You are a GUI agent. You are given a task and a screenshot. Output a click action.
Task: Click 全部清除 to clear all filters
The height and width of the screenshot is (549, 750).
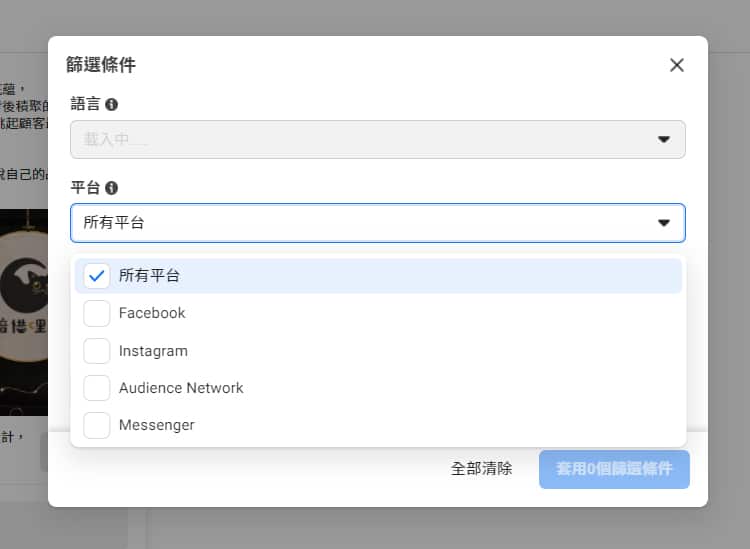pos(481,469)
